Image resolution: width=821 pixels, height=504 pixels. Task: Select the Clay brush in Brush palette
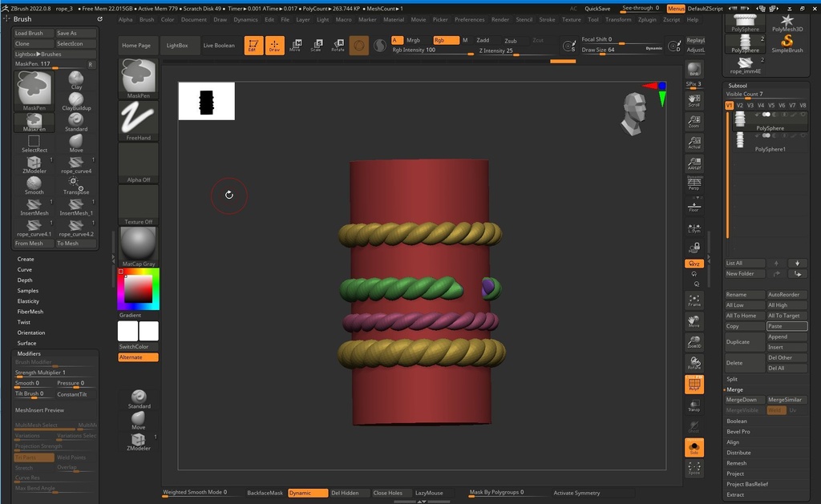click(x=76, y=80)
